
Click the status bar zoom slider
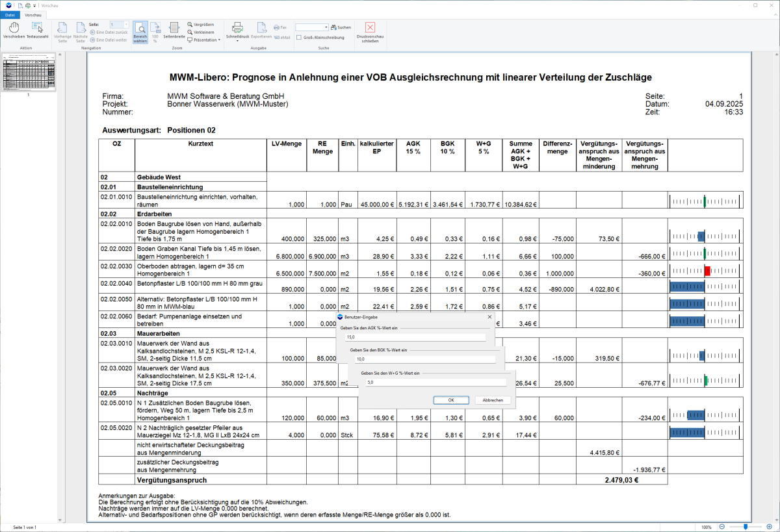[746, 527]
